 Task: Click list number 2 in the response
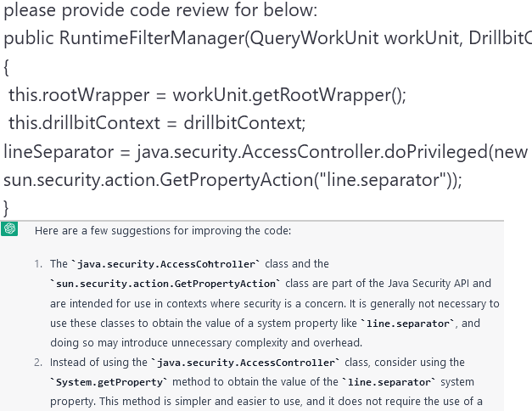point(39,363)
